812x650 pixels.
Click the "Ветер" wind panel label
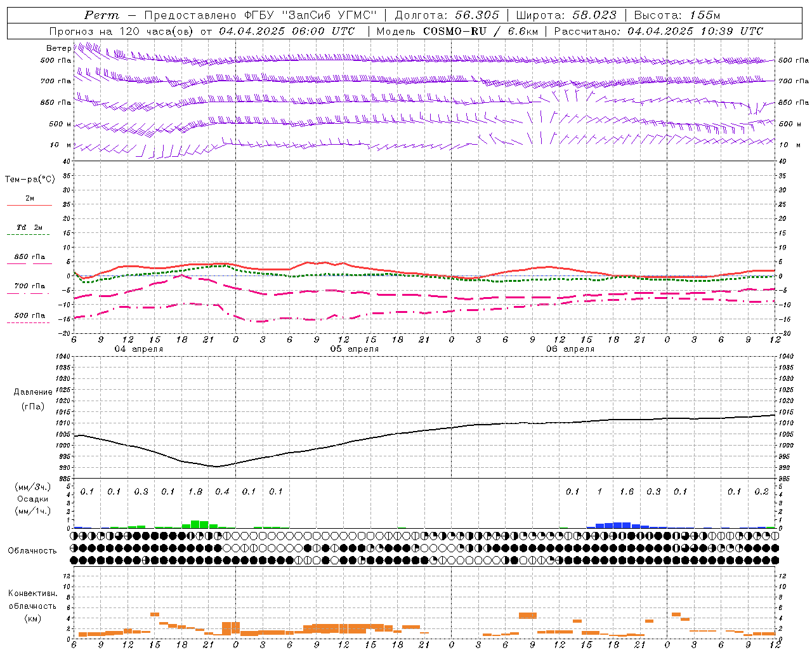tap(58, 48)
